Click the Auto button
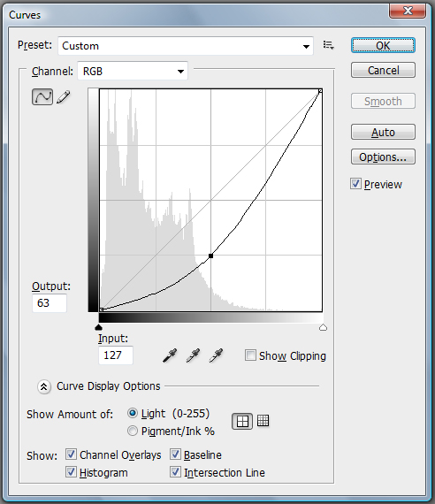 383,132
